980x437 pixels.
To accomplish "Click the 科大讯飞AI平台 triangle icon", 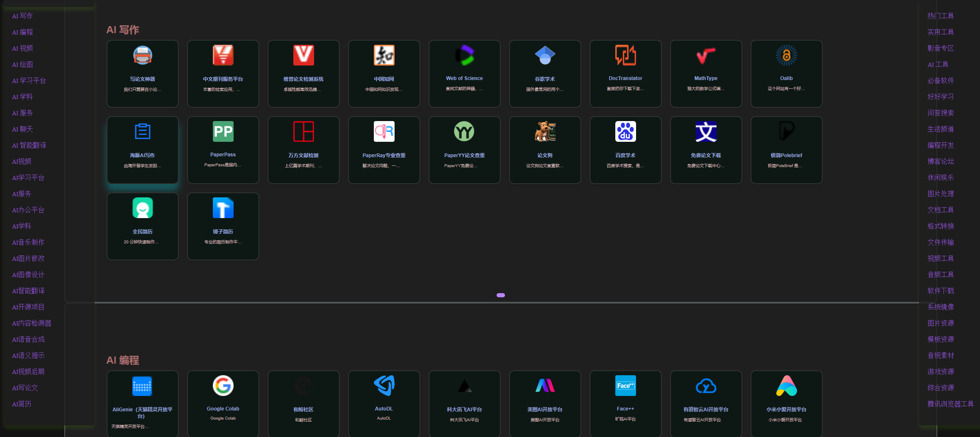I will (464, 386).
